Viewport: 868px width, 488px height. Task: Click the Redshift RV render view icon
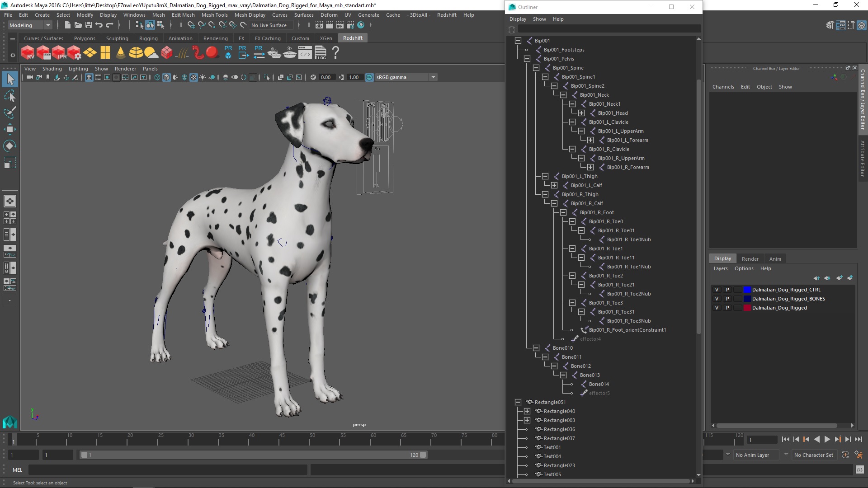pyautogui.click(x=28, y=53)
